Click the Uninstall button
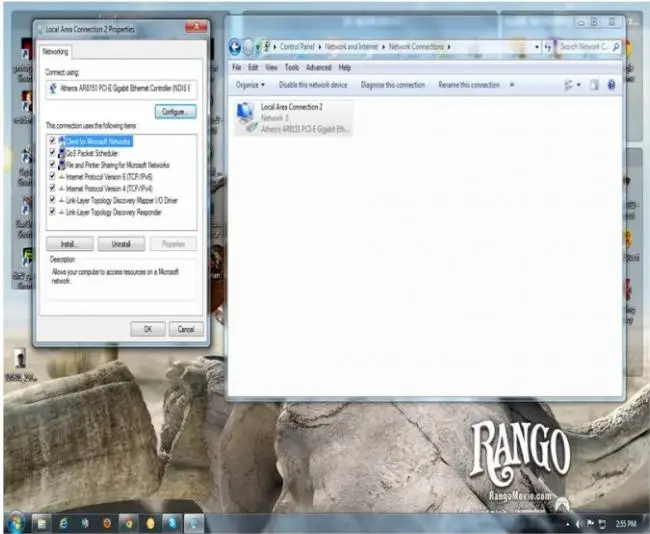 click(x=121, y=244)
